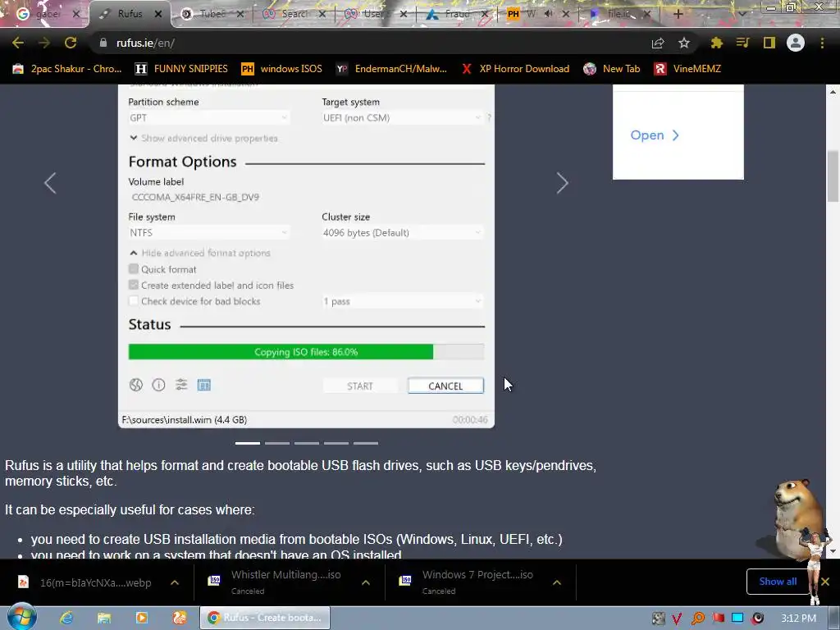Open Windows Media Player from the taskbar
840x630 pixels.
pyautogui.click(x=141, y=619)
